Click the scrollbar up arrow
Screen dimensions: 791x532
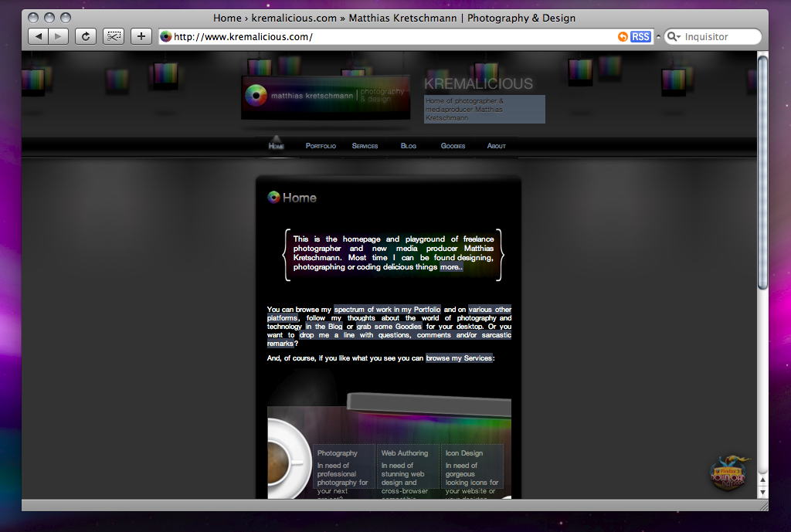(x=762, y=479)
